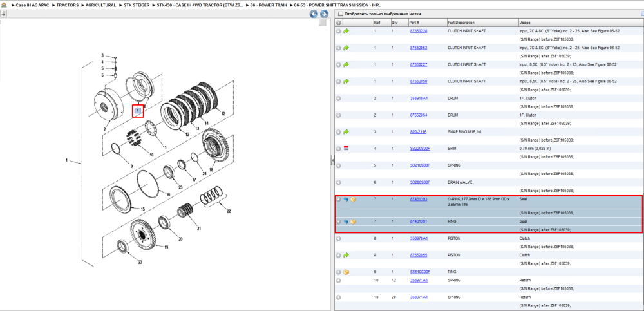
Task: Go to the next figure with right arrow
Action: pos(324,14)
